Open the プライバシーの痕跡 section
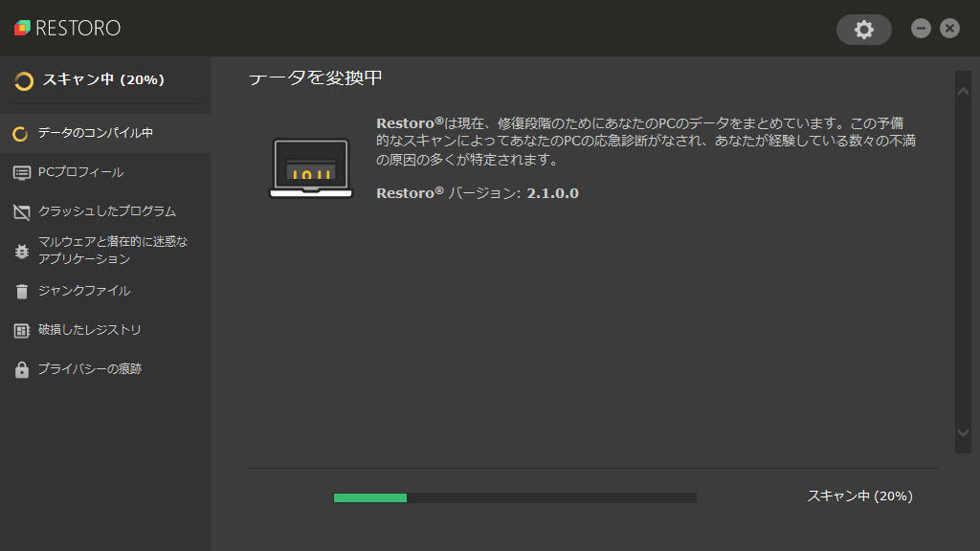The height and width of the screenshot is (551, 980). pyautogui.click(x=105, y=369)
